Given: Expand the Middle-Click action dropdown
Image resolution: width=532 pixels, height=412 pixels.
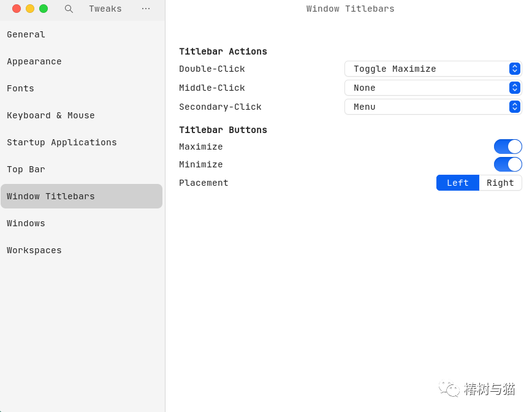Looking at the screenshot, I should (433, 88).
